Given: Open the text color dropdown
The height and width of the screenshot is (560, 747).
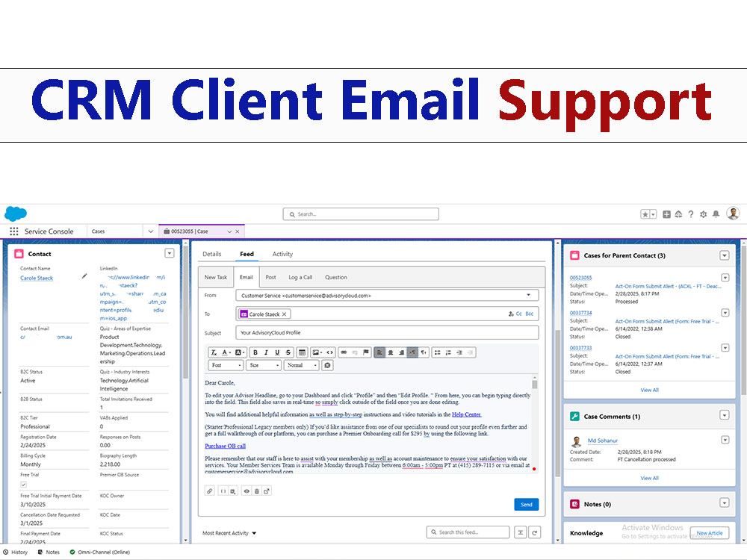Looking at the screenshot, I should pyautogui.click(x=226, y=352).
